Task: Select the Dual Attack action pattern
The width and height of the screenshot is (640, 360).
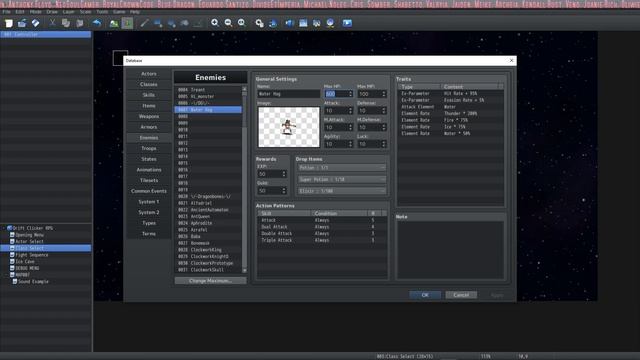Action: point(322,227)
